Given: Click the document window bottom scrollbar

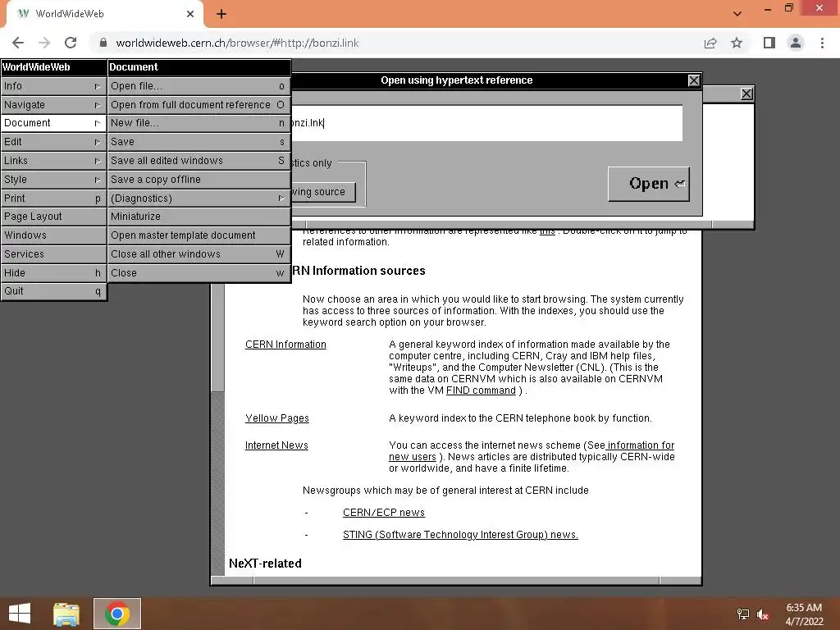Looking at the screenshot, I should (456, 581).
